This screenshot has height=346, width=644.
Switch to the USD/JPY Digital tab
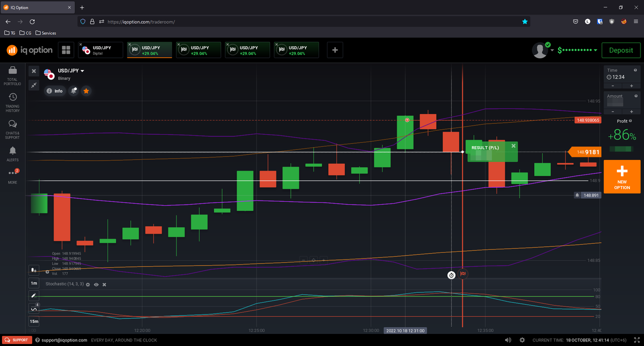(x=101, y=50)
